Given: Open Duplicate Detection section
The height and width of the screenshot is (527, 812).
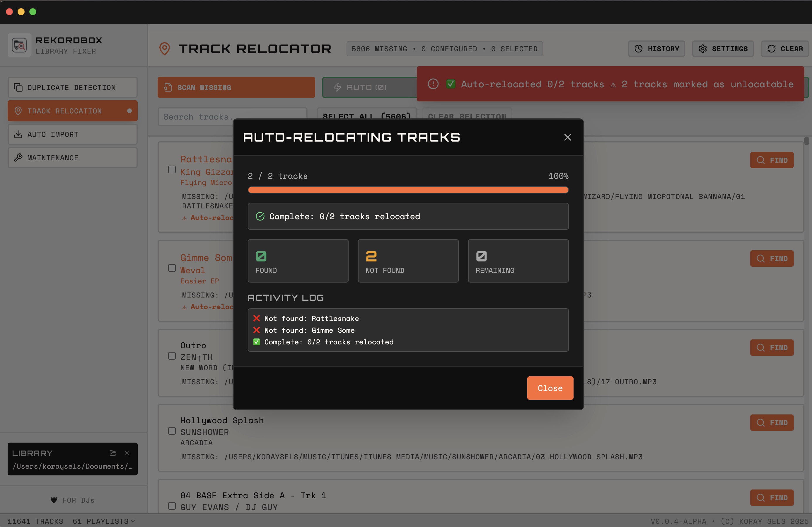Looking at the screenshot, I should 72,87.
